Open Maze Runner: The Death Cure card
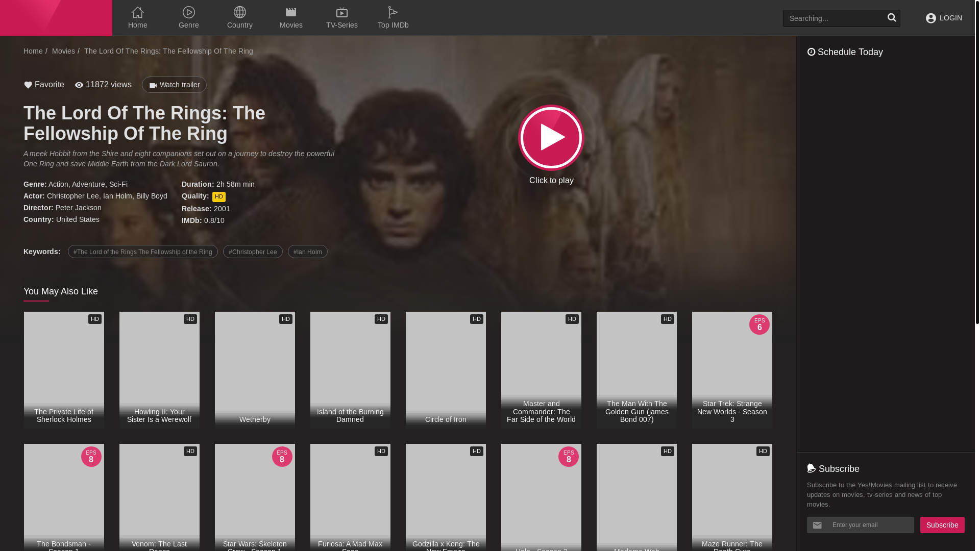This screenshot has width=980, height=551. click(732, 497)
